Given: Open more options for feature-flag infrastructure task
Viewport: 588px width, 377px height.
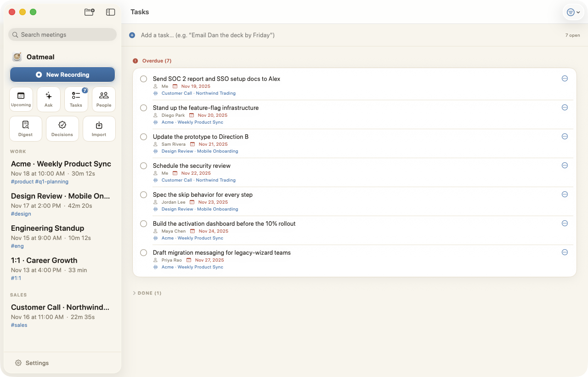Looking at the screenshot, I should pyautogui.click(x=565, y=108).
